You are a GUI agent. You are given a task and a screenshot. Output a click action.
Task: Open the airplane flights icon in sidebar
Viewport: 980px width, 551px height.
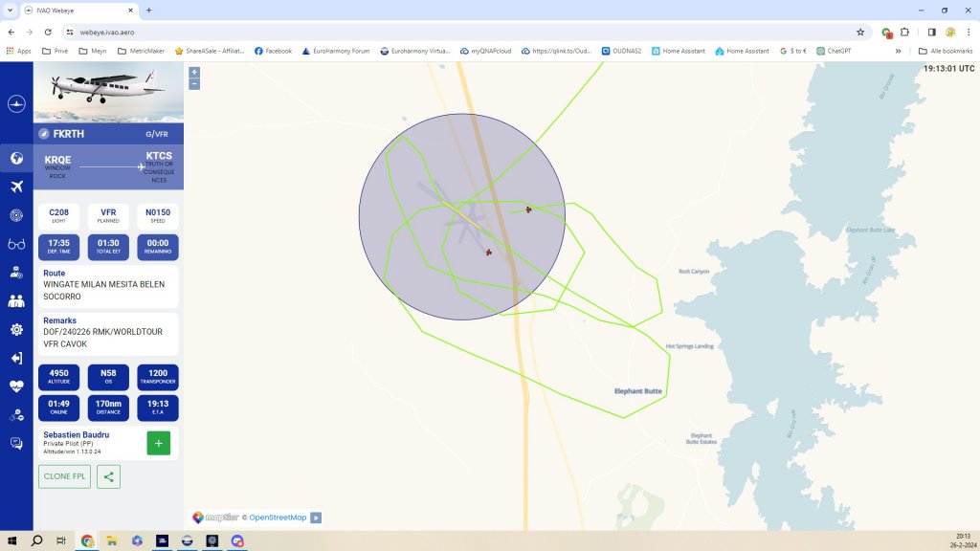[16, 187]
